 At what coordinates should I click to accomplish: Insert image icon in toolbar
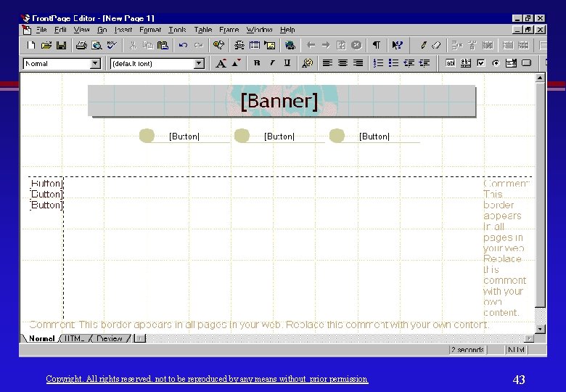270,45
